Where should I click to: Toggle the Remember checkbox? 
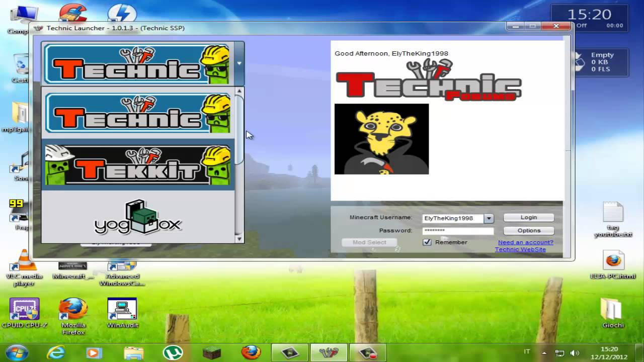[427, 242]
